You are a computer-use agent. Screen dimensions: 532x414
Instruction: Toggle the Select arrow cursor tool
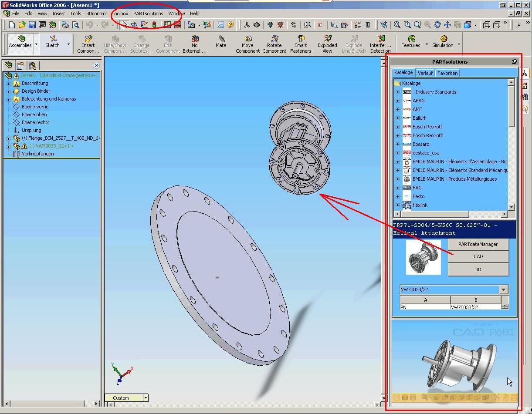point(124,25)
